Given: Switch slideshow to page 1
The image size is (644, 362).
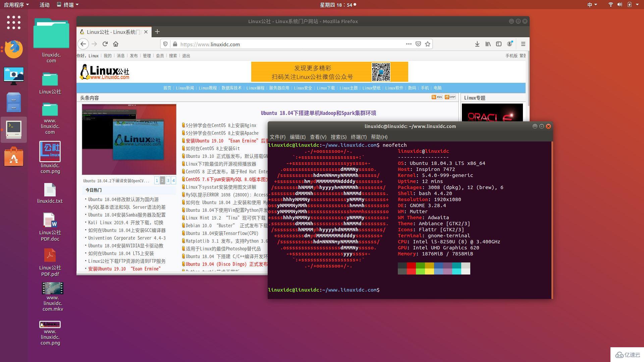Looking at the screenshot, I should [157, 180].
